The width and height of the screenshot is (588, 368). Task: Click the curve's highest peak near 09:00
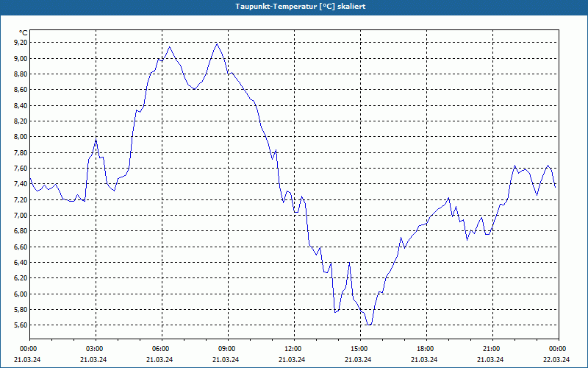tap(217, 44)
